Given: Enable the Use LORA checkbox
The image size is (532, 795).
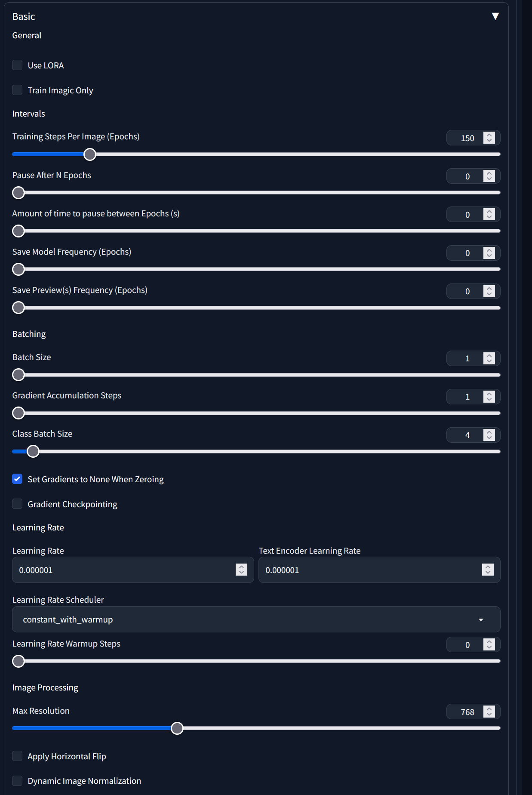Looking at the screenshot, I should click(x=17, y=65).
